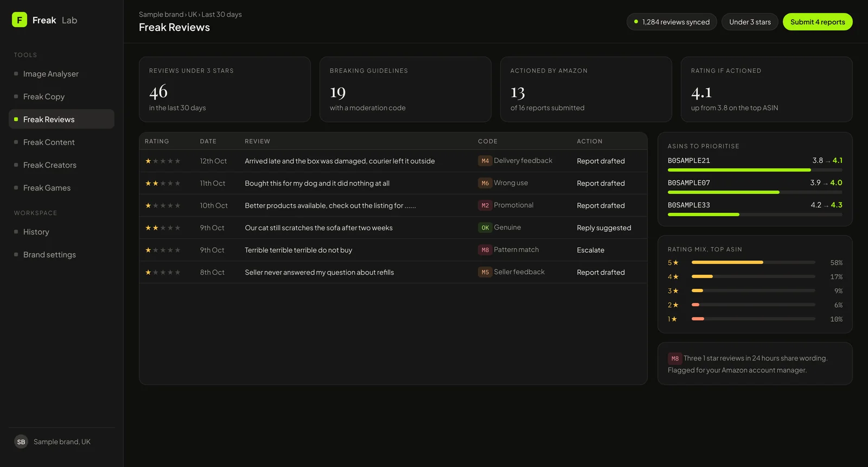Screen dimensions: 868x467
Task: Select Freak Reviews in sidebar
Action: (61, 119)
